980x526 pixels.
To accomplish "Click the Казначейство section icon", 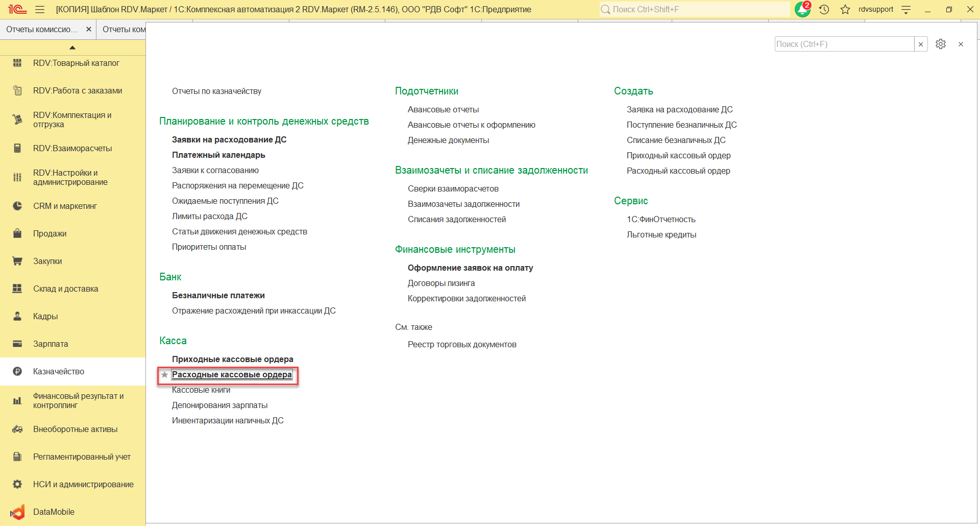I will point(17,372).
